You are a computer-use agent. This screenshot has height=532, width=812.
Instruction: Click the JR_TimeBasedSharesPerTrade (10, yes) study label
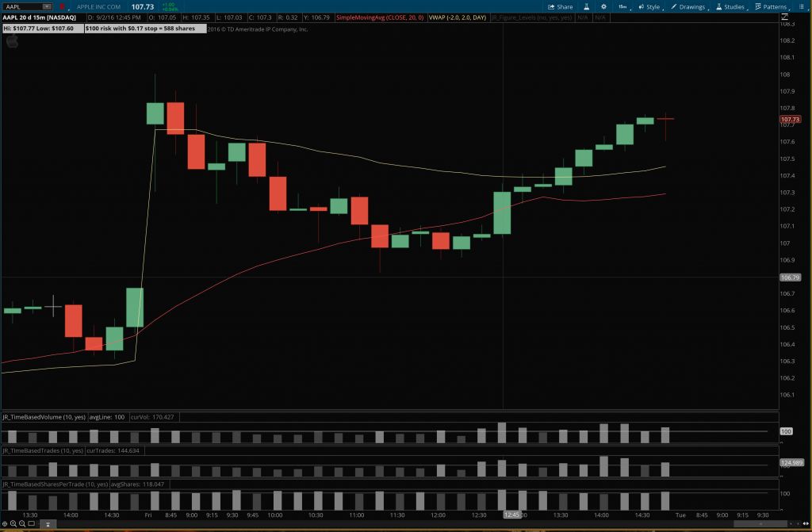tap(55, 484)
